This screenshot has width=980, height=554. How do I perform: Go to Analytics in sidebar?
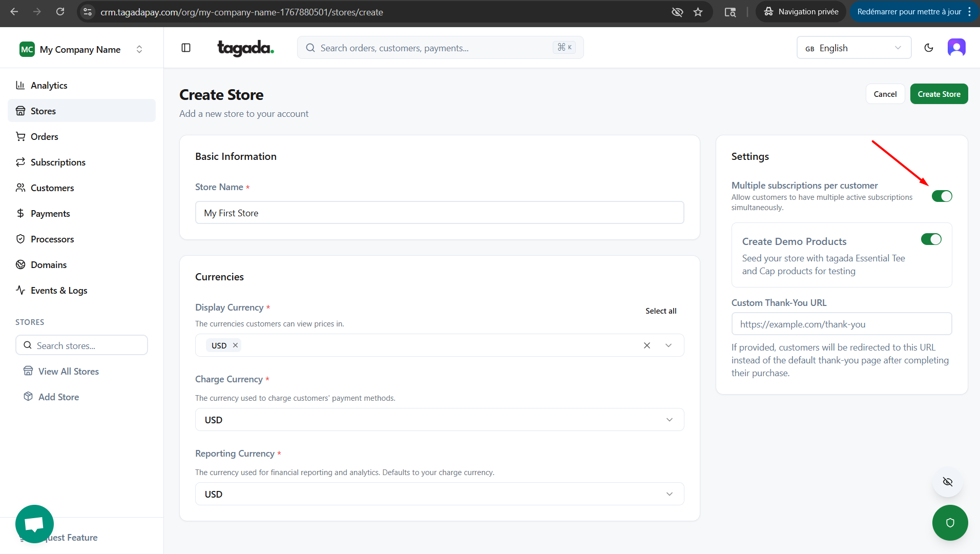point(49,86)
